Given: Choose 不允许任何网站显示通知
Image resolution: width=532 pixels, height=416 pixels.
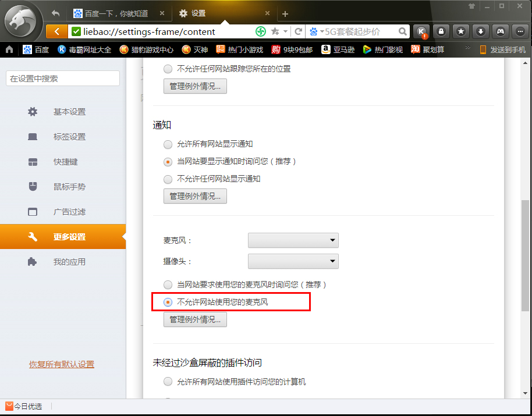Looking at the screenshot, I should 168,179.
